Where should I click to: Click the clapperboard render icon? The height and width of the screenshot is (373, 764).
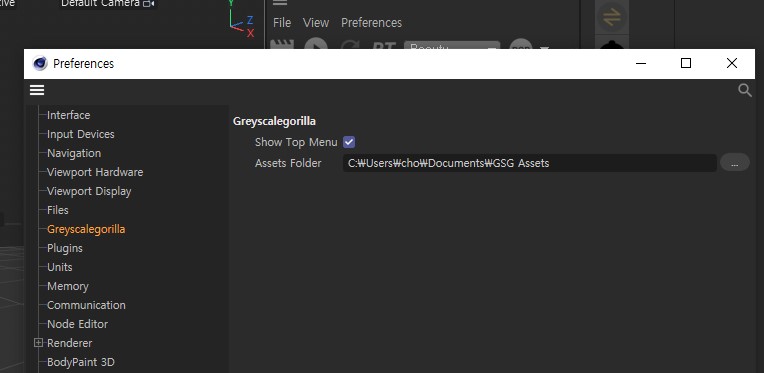point(282,44)
